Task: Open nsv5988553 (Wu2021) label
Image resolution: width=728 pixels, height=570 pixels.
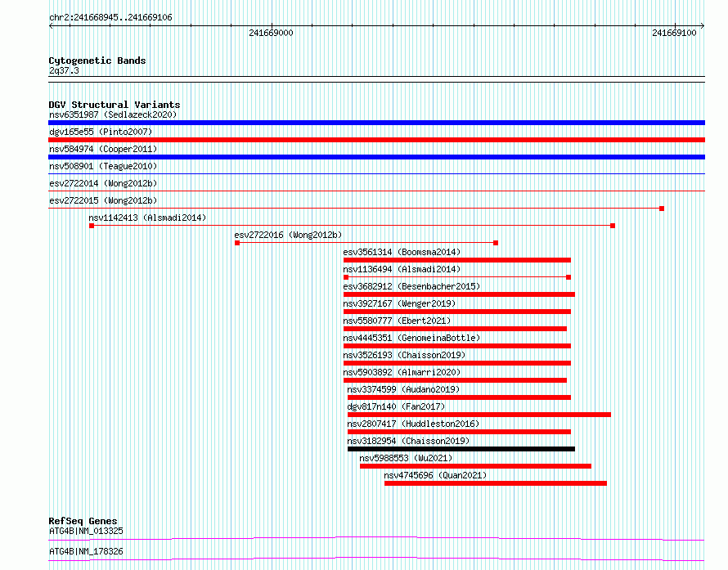Action: point(406,458)
